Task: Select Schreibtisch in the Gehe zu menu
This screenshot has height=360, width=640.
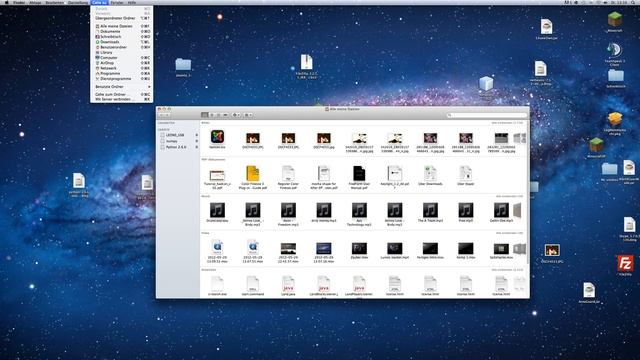Action: pyautogui.click(x=122, y=37)
